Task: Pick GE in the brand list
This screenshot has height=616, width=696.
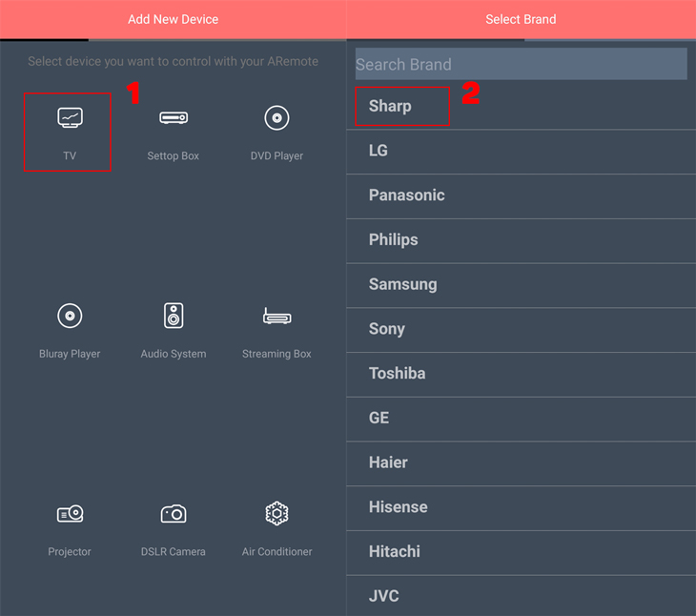Action: click(x=522, y=419)
